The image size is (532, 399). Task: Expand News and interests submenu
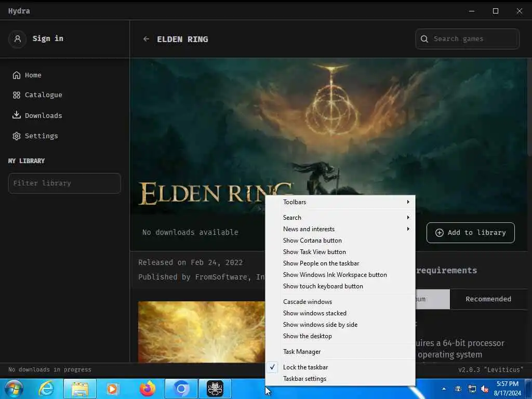(340, 229)
